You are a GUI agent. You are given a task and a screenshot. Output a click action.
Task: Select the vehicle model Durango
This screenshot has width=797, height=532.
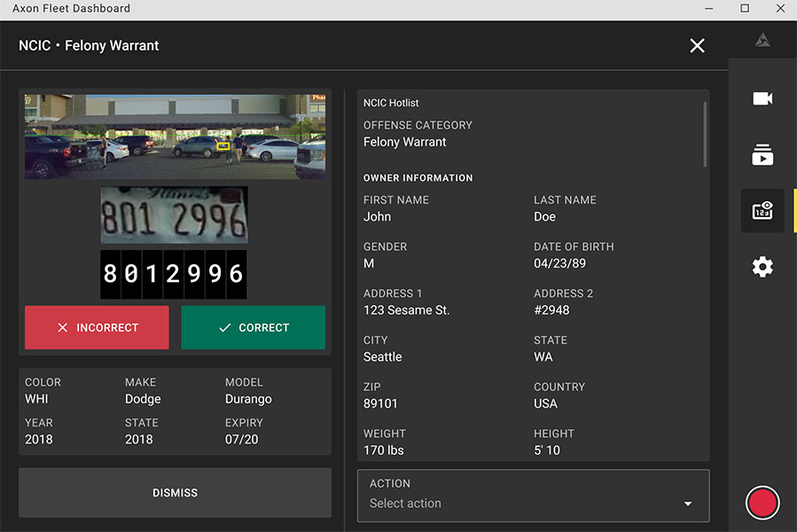click(248, 399)
